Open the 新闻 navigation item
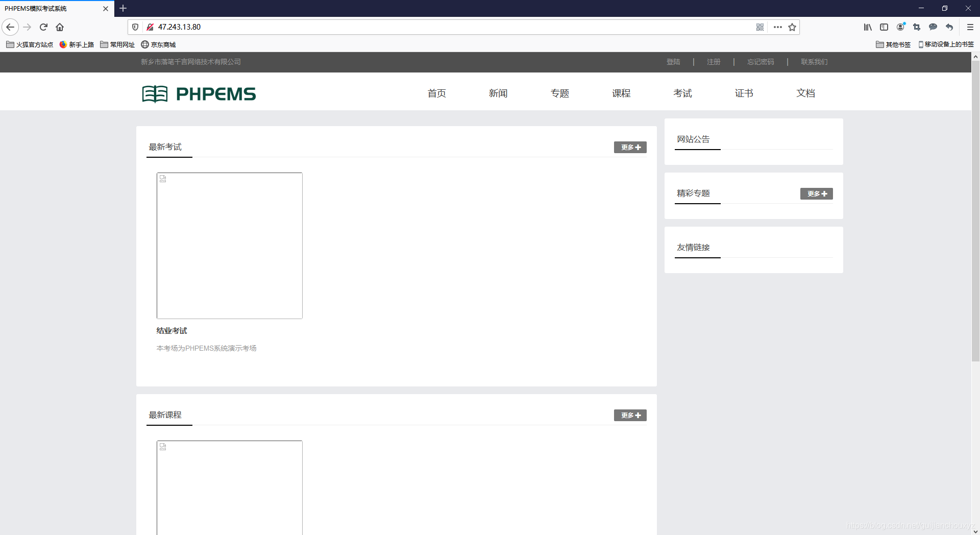This screenshot has width=980, height=535. 498,93
